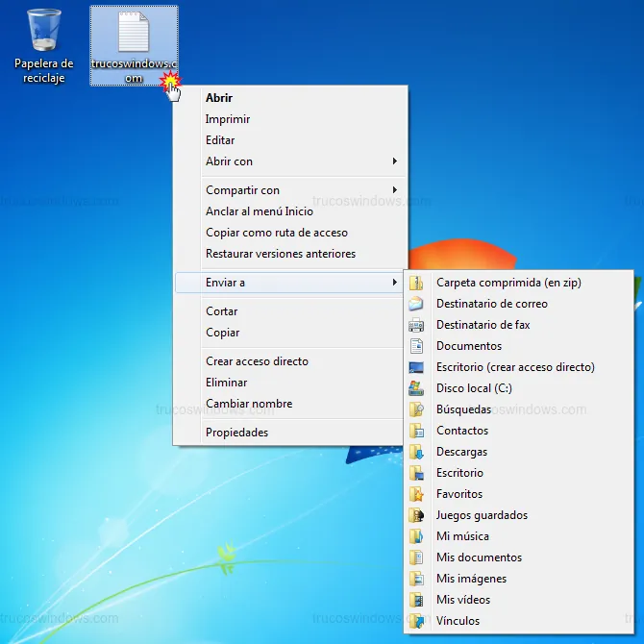
Task: Send to Escritorio (crear acceso directo)
Action: (515, 367)
